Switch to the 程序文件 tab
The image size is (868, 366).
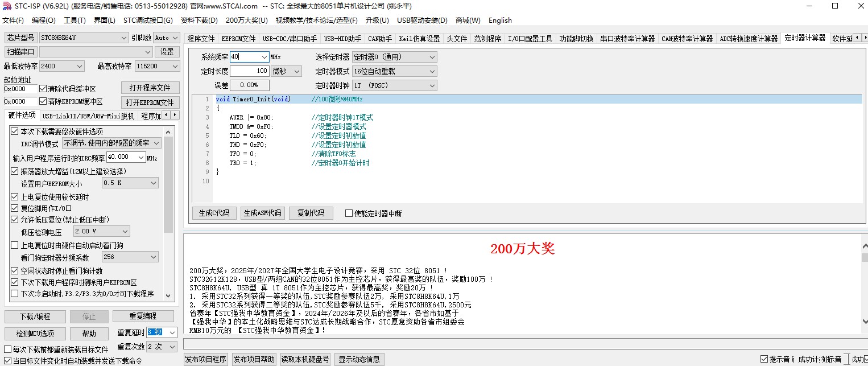[201, 39]
